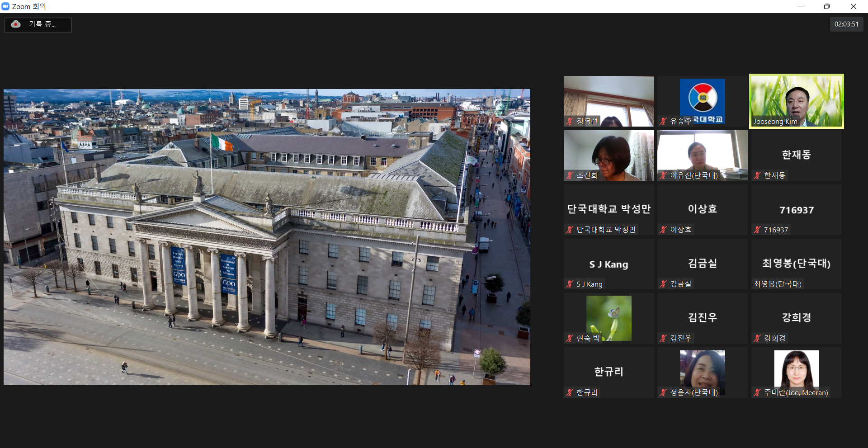The width and height of the screenshot is (868, 448).
Task: Click muted mic icon beside 이상효
Action: 663,230
